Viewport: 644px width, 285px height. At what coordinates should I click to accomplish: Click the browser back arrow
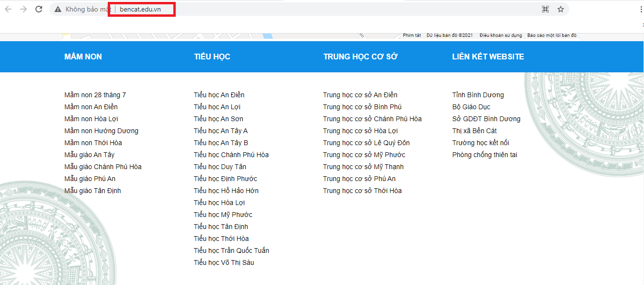click(x=8, y=9)
